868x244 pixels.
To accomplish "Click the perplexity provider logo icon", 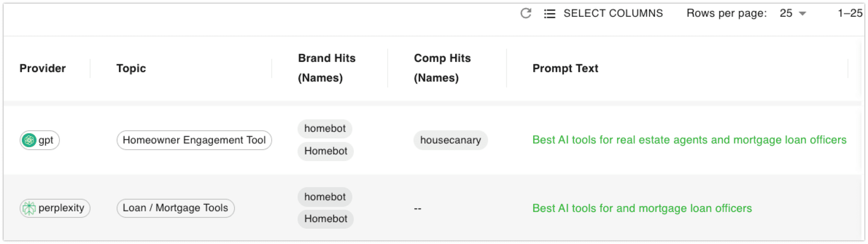I will (x=29, y=208).
